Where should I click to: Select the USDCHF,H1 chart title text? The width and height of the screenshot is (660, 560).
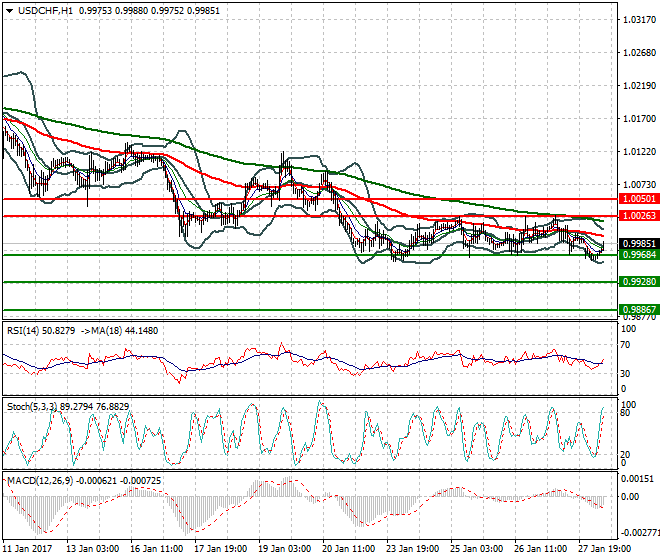pos(45,11)
